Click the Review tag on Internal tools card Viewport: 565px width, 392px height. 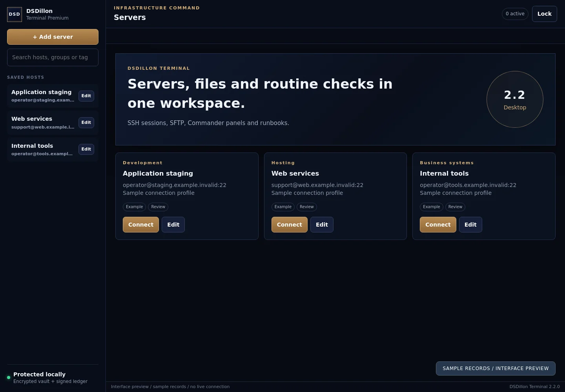(455, 207)
